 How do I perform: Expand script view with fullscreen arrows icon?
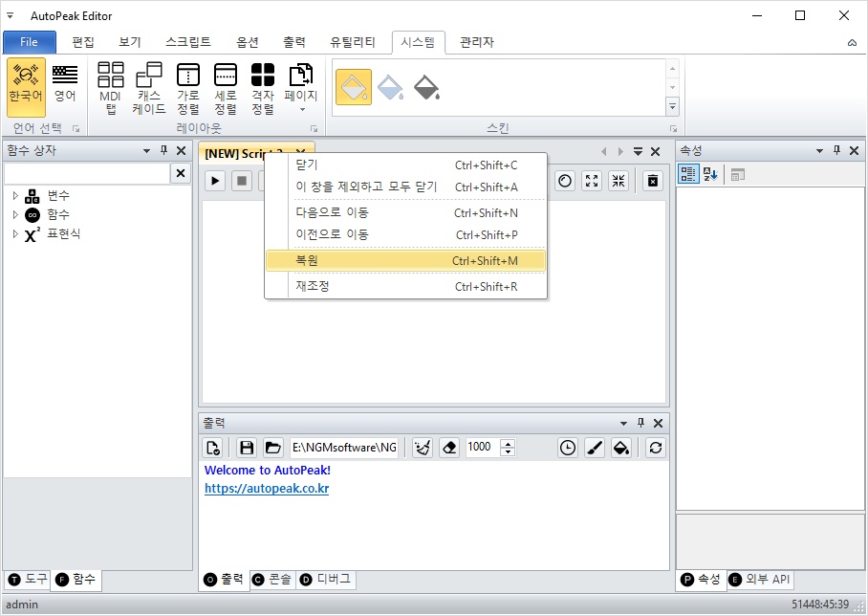pos(592,181)
